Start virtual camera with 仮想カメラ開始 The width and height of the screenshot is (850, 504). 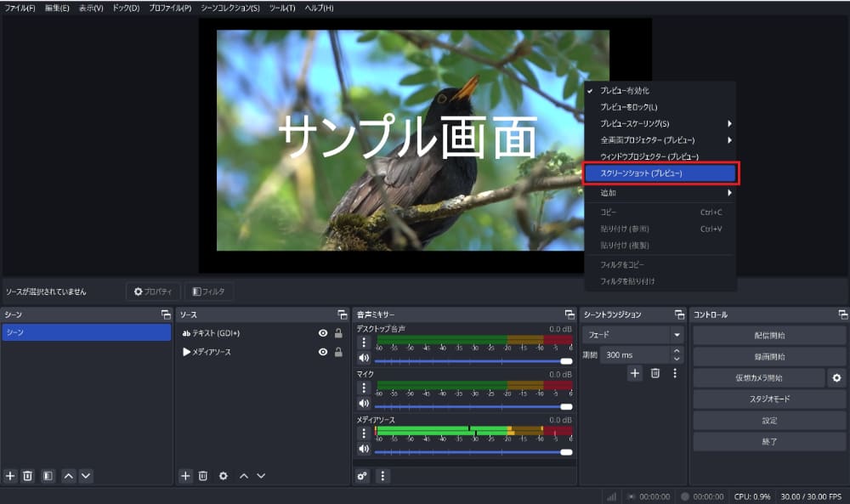coord(759,377)
